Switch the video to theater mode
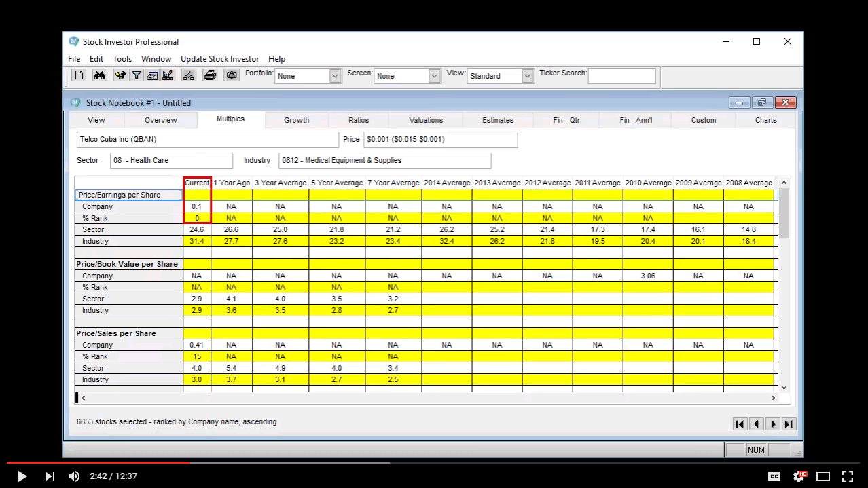Viewport: 868px width, 488px height. point(823,476)
